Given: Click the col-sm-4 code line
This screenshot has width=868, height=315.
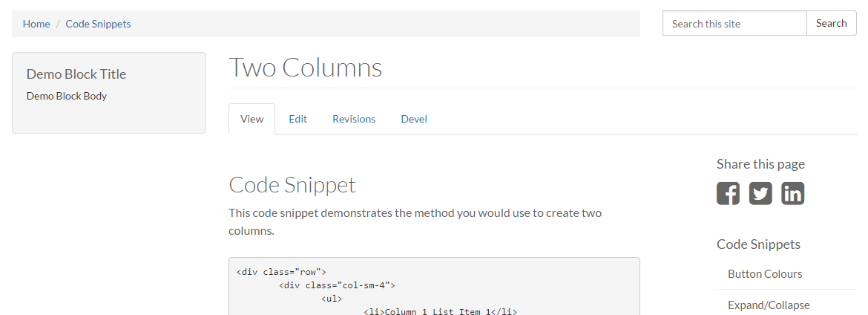Looking at the screenshot, I should pos(337,285).
